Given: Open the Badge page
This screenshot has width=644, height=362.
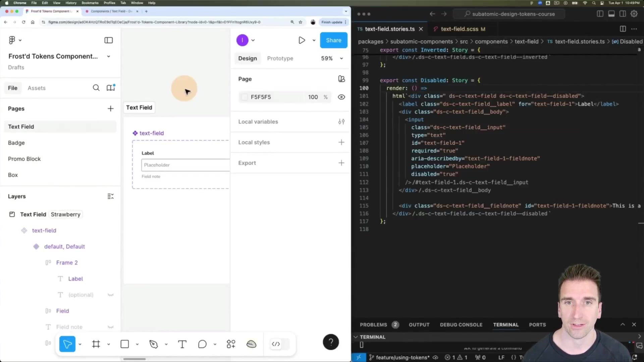Looking at the screenshot, I should [x=16, y=143].
